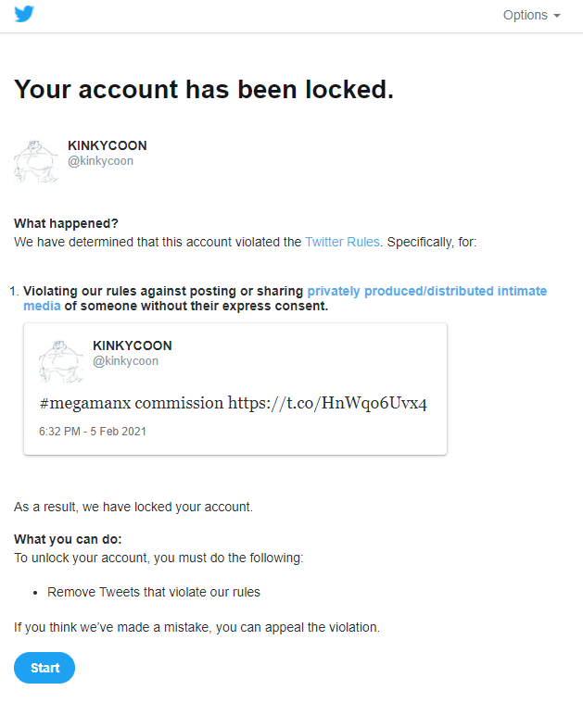Click the avatar inside the tweet card
This screenshot has width=583, height=728.
point(61,360)
